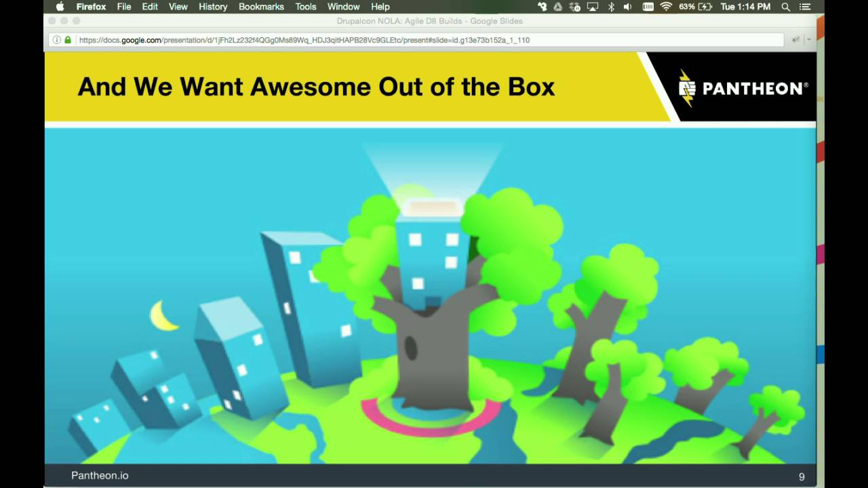This screenshot has width=868, height=488.
Task: Open the address bar history dropdown arrow
Action: 809,40
